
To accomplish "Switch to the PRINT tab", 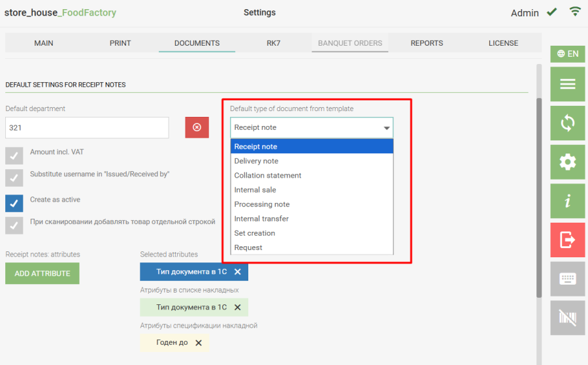I will click(x=120, y=43).
